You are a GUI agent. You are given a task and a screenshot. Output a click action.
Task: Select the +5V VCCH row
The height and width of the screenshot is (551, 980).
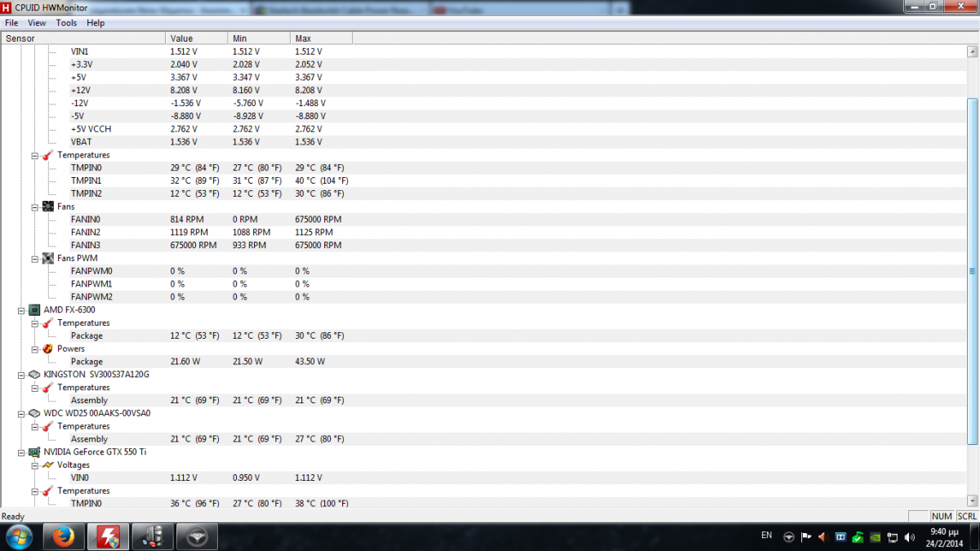click(x=483, y=129)
